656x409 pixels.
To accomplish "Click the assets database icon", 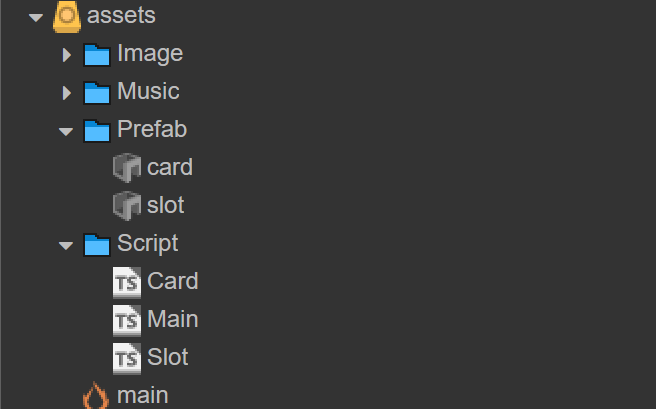I will pos(67,16).
